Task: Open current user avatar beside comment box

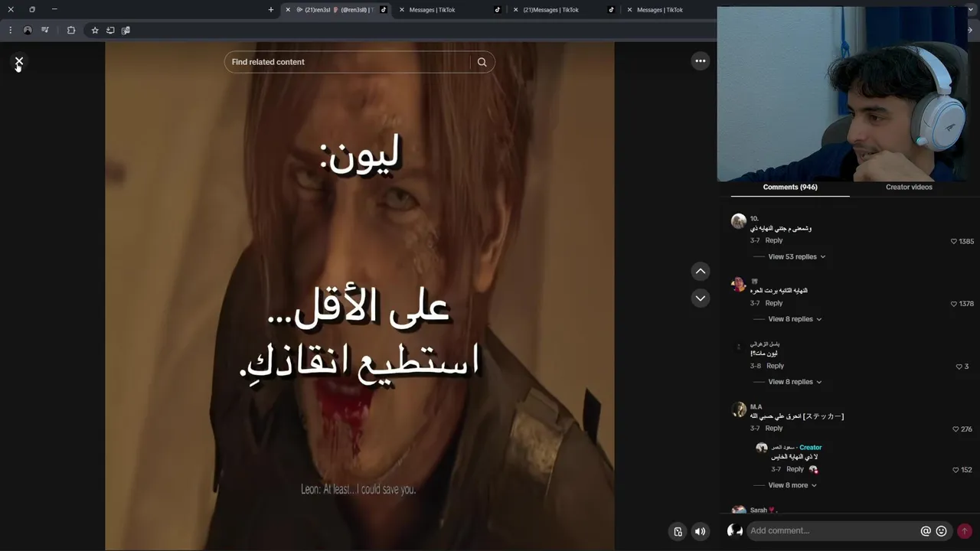Action: coord(734,530)
